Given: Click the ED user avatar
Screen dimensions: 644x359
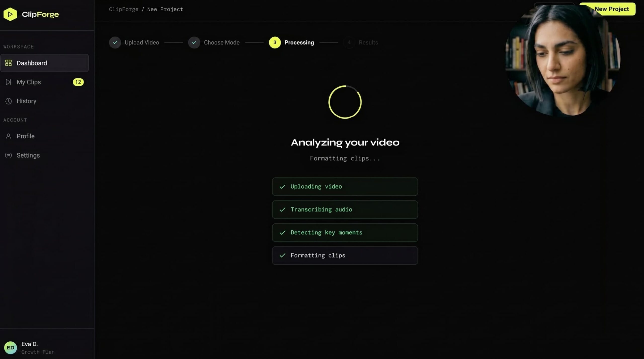Looking at the screenshot, I should click(x=10, y=347).
